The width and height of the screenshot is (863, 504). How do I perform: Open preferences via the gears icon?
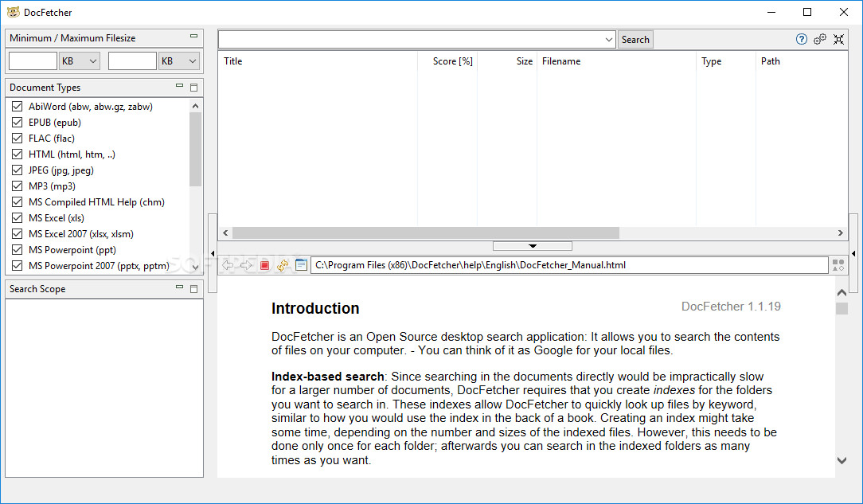[x=820, y=38]
